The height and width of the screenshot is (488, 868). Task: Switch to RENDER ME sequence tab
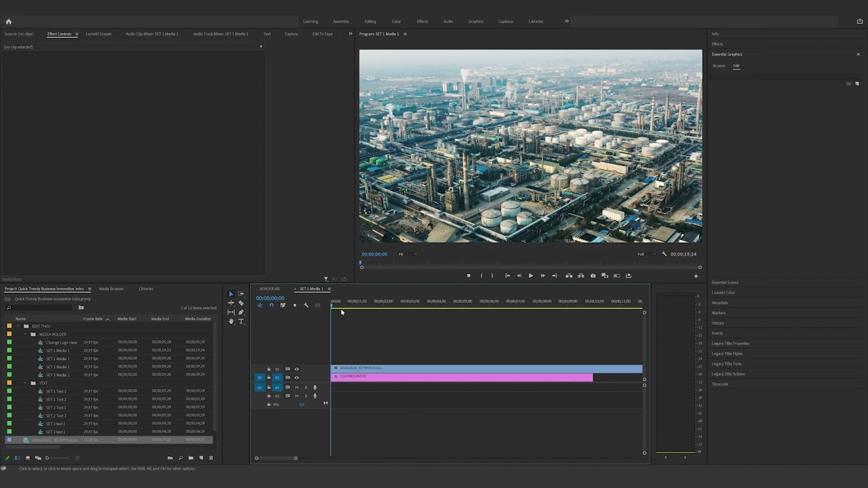(x=270, y=289)
